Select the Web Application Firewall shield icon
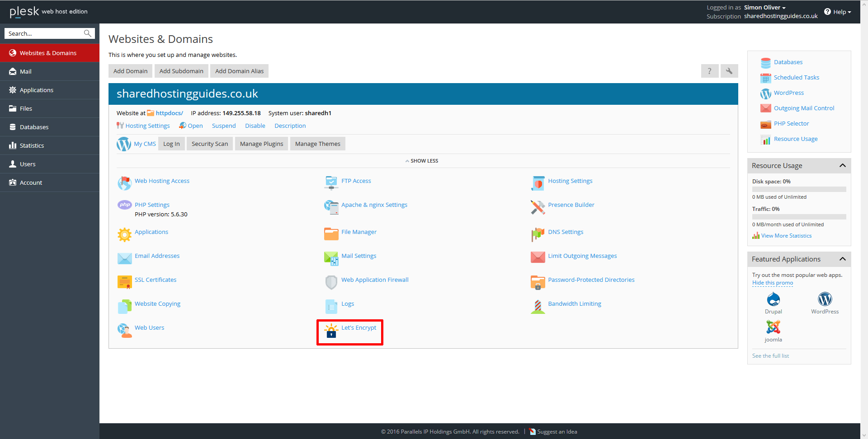This screenshot has height=439, width=868. click(331, 282)
